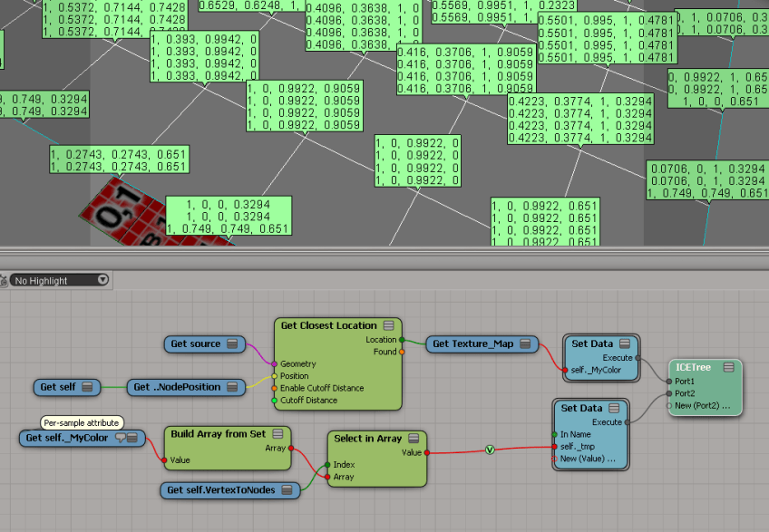The width and height of the screenshot is (769, 532).
Task: Click the comment bubble icon on Get self._MyColor
Action: click(120, 439)
